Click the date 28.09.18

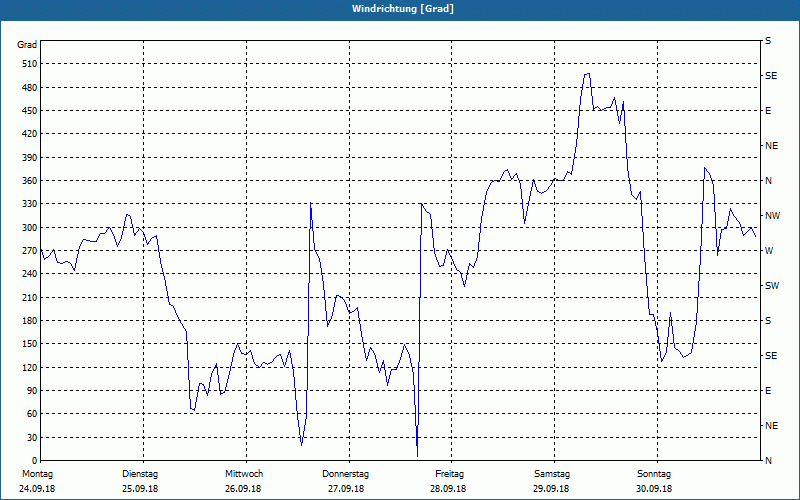click(x=448, y=489)
